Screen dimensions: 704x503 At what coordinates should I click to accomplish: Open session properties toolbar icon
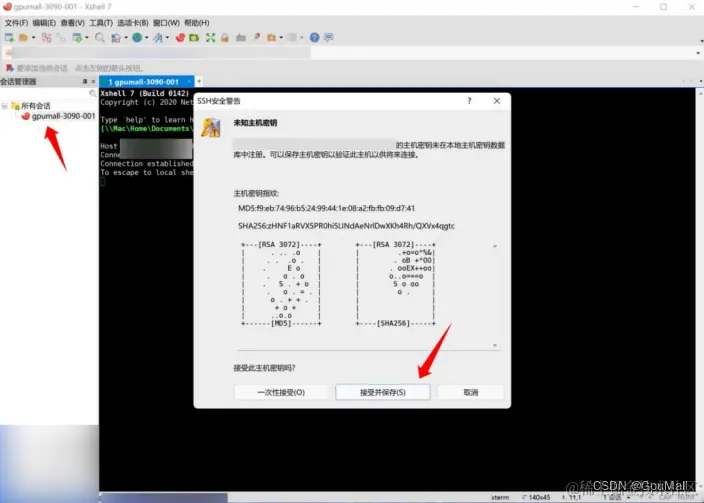77,38
